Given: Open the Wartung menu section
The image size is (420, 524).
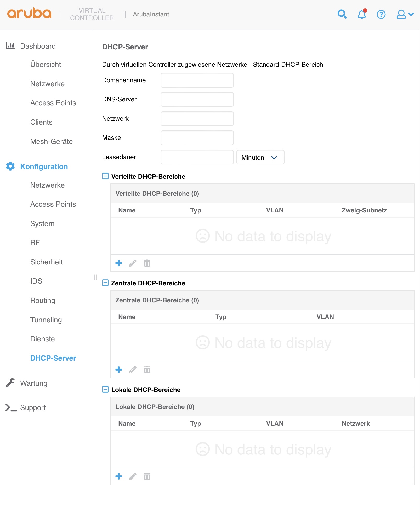Looking at the screenshot, I should pyautogui.click(x=34, y=383).
